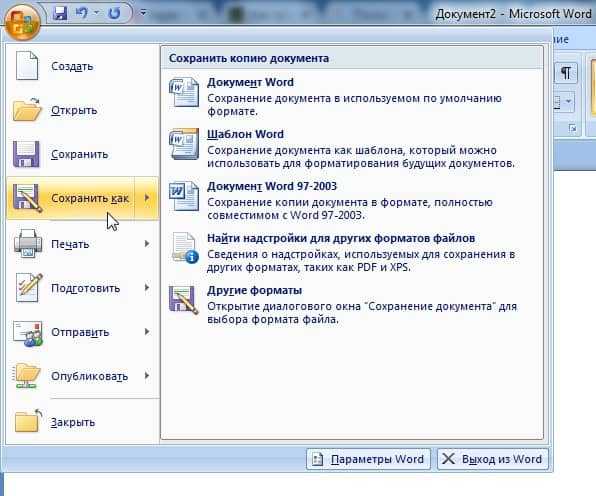
Task: Select Шаблон Word save option title
Action: [x=245, y=134]
